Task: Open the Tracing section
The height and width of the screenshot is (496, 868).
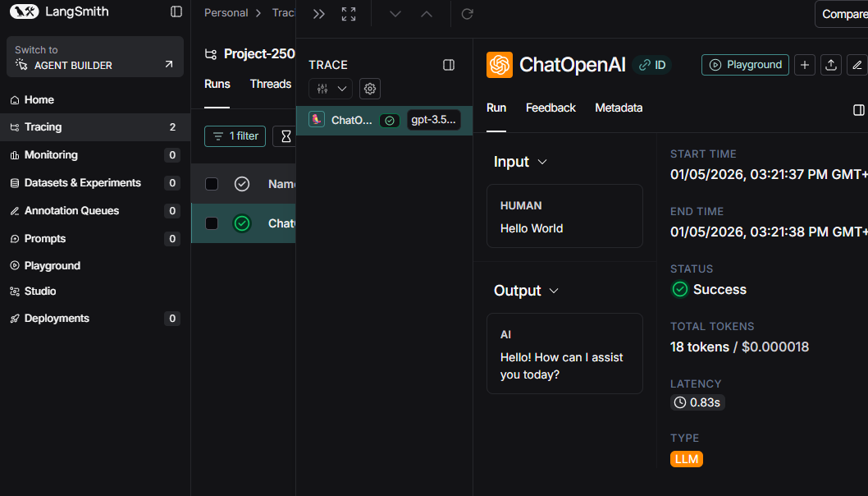Action: coord(95,127)
